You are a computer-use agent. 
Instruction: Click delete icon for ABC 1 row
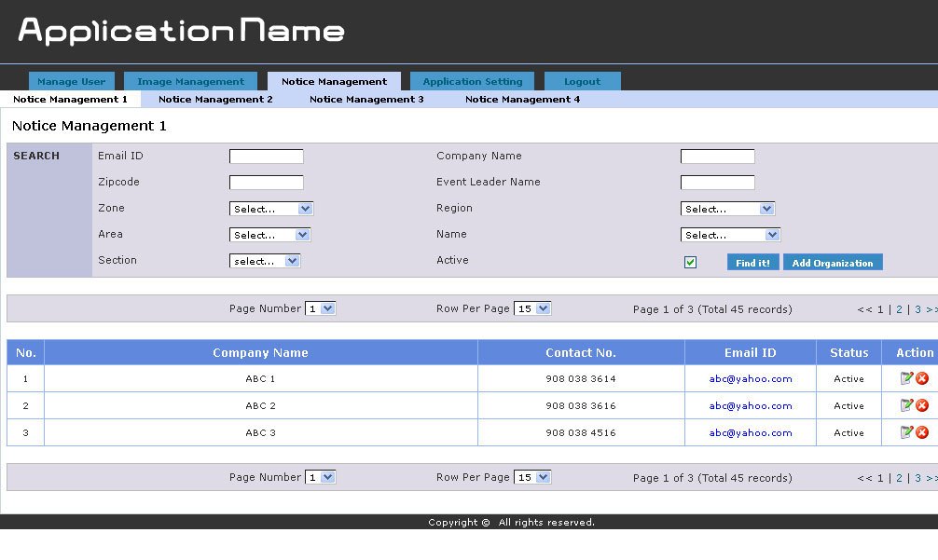tap(922, 378)
